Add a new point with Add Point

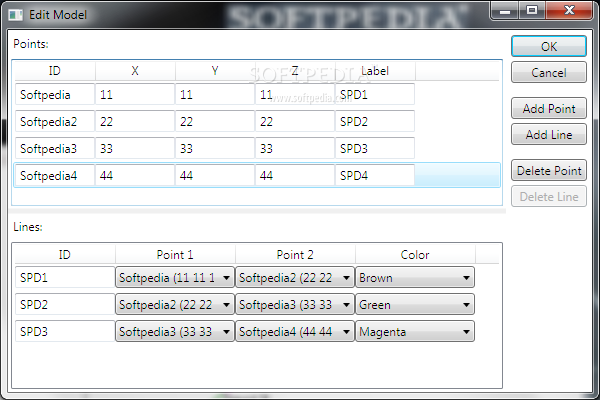(x=549, y=108)
